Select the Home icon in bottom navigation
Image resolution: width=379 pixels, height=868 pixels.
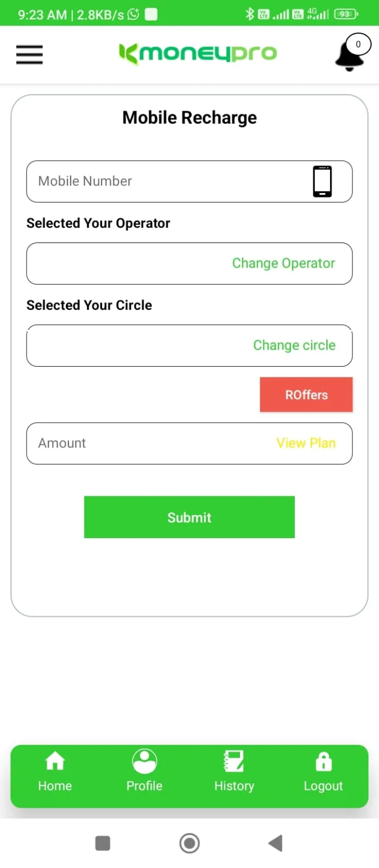pyautogui.click(x=55, y=761)
